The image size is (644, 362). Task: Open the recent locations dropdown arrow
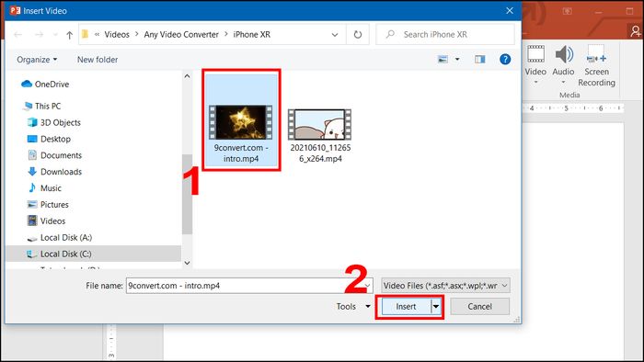pyautogui.click(x=55, y=35)
